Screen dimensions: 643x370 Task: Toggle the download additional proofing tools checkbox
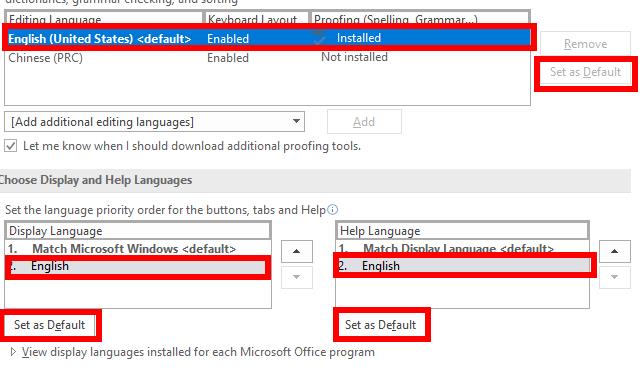(11, 146)
